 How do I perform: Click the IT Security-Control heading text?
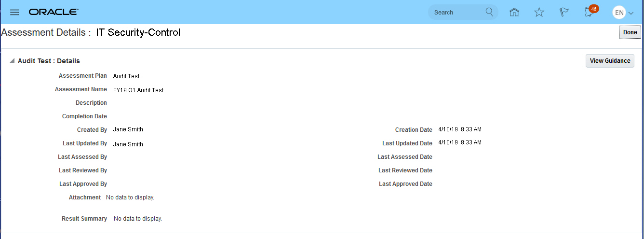[138, 32]
